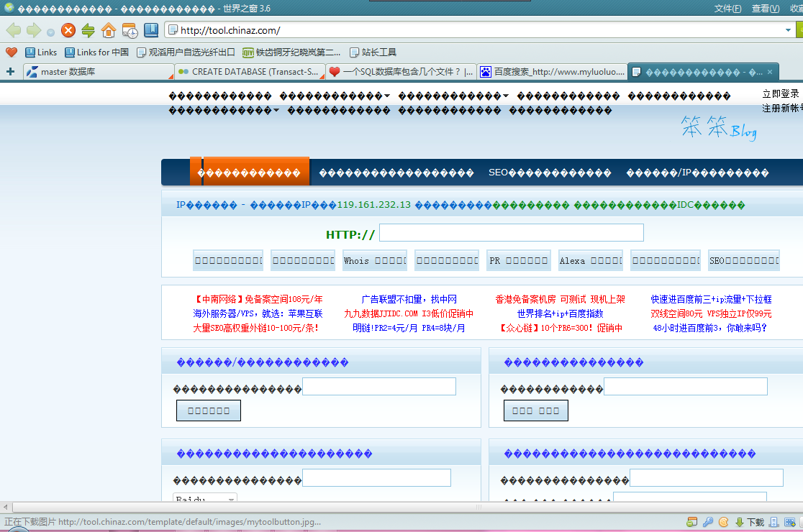
Task: Open the blue bookmarks book icon
Action: pos(151,30)
